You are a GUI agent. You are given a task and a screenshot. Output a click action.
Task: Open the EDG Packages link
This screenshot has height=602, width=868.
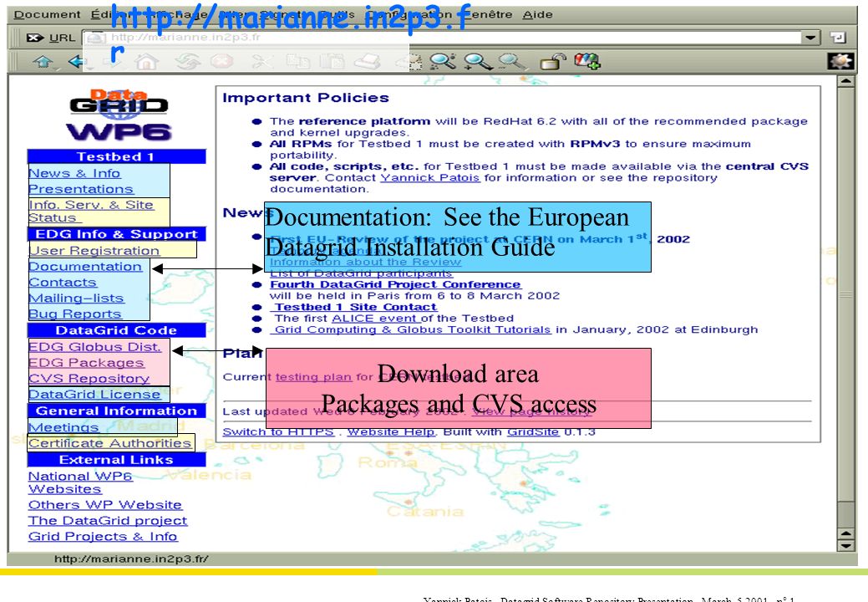[x=86, y=363]
